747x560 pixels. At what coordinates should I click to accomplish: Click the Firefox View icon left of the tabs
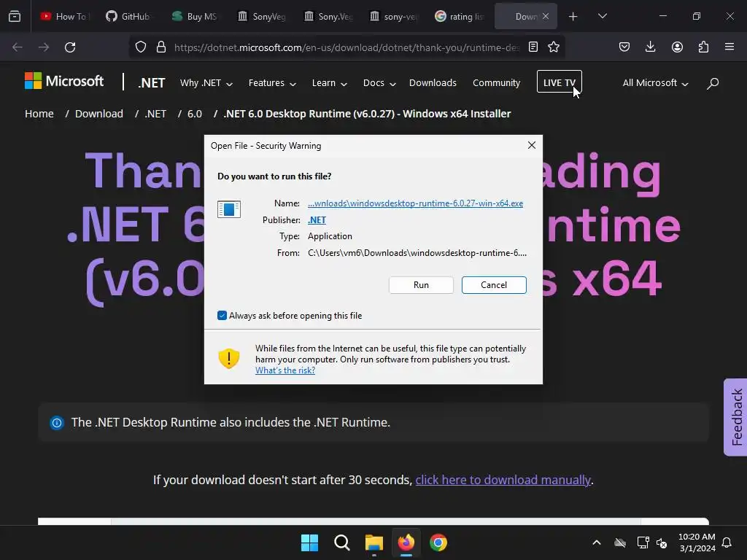point(15,17)
